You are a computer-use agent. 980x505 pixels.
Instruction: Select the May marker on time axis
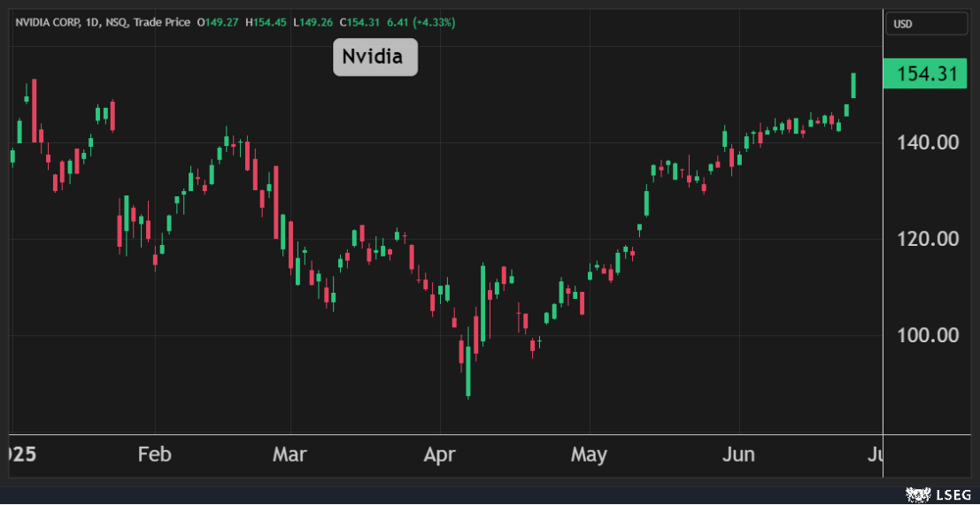(x=589, y=455)
